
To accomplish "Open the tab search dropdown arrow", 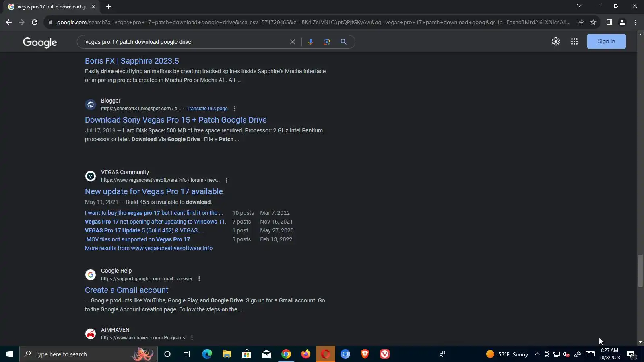I will coord(579,6).
